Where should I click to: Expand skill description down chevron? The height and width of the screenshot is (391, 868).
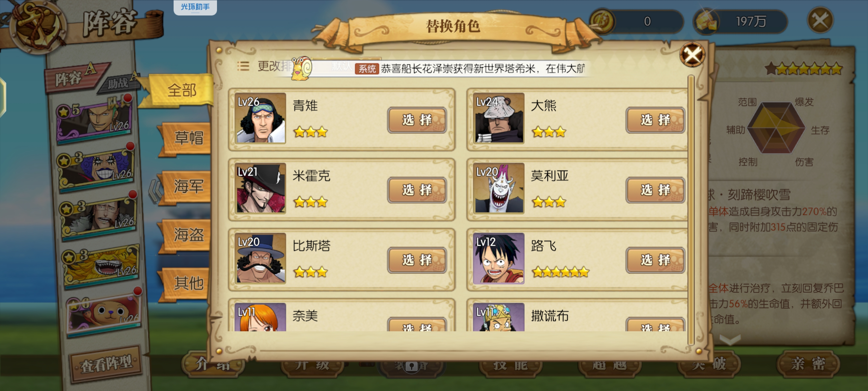pos(730,339)
